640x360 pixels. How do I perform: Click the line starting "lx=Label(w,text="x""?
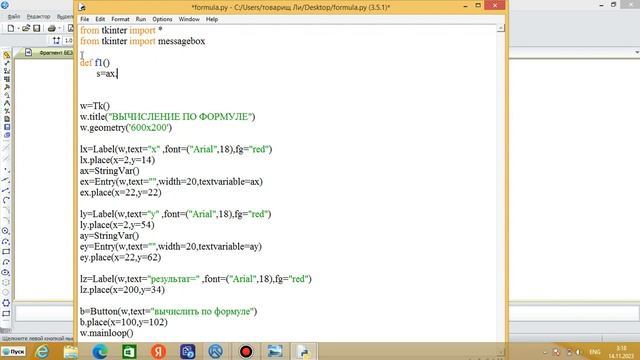pyautogui.click(x=176, y=149)
